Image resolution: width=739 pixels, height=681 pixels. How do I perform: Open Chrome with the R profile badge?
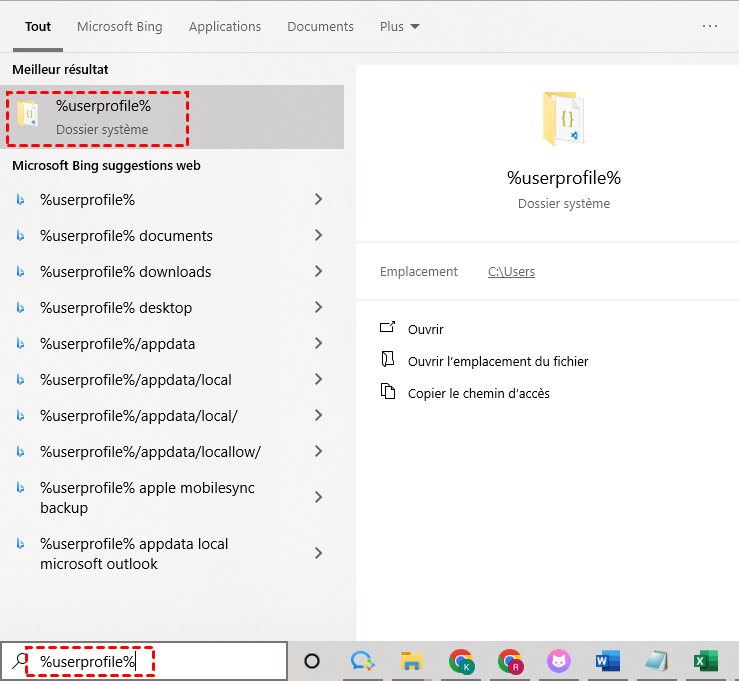coord(510,661)
